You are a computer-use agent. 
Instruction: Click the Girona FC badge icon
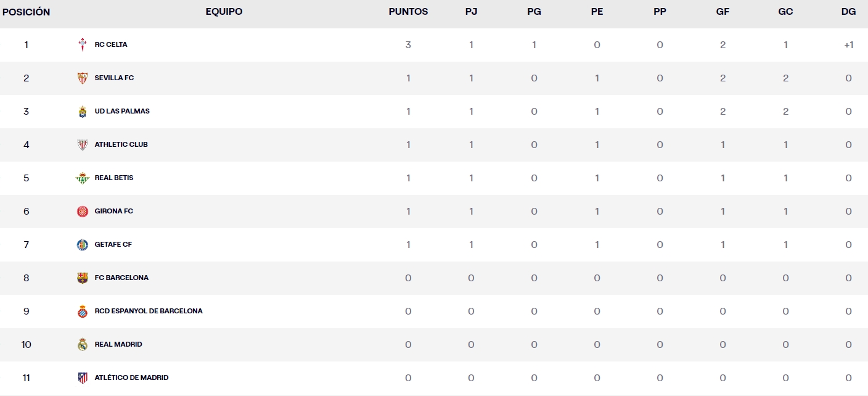click(83, 212)
